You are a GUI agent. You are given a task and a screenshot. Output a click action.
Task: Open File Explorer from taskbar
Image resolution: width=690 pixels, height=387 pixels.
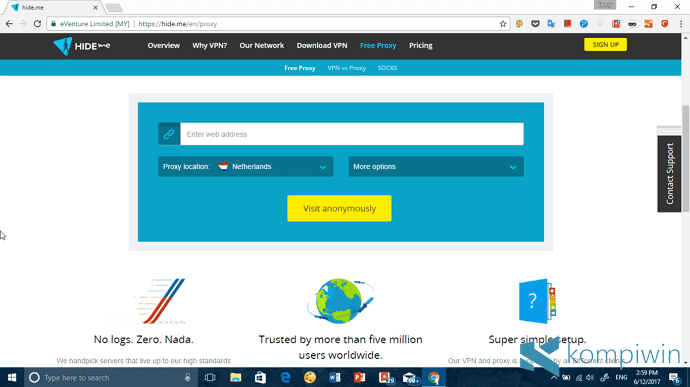click(235, 377)
